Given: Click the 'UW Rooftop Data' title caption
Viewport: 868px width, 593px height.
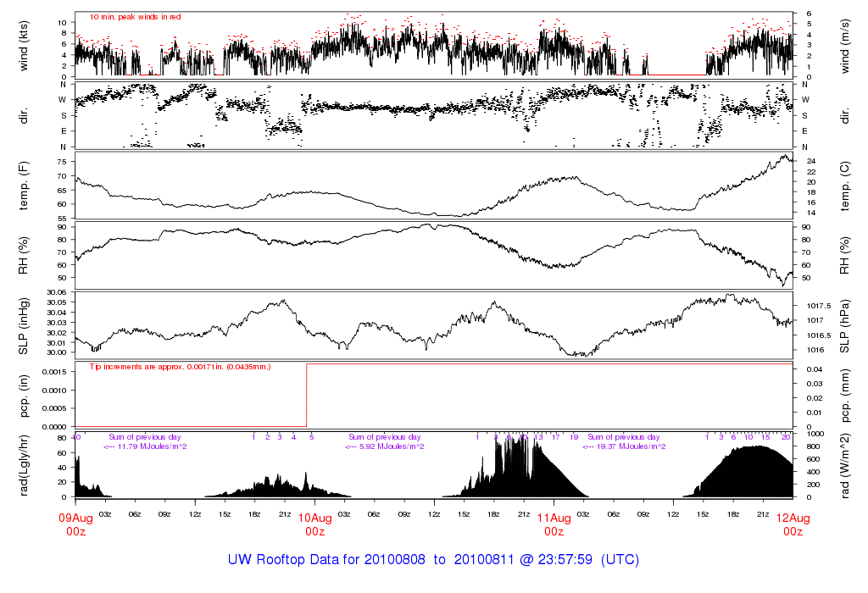Looking at the screenshot, I should (433, 559).
